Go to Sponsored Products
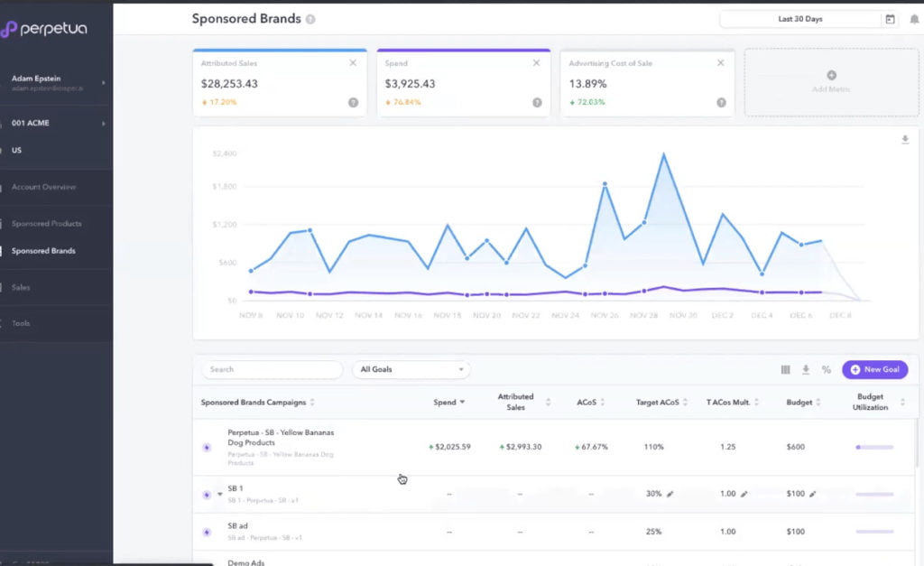This screenshot has height=566, width=924. [x=47, y=224]
